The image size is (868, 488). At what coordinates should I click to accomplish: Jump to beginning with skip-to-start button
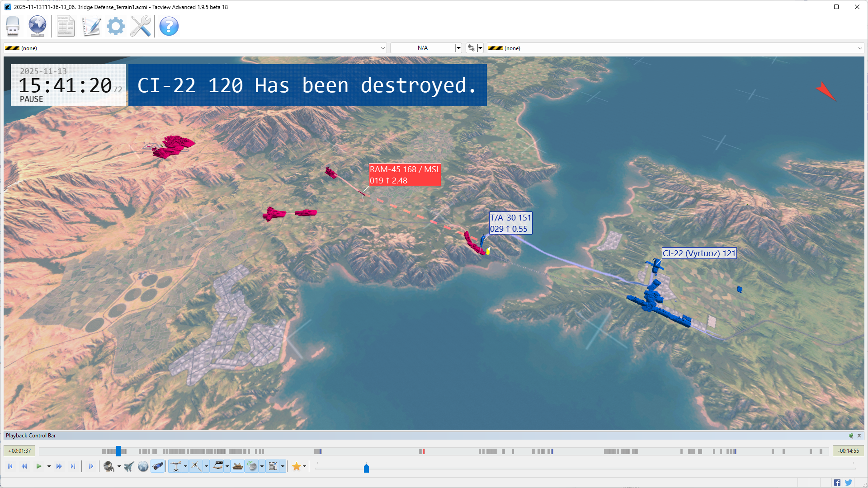point(10,466)
